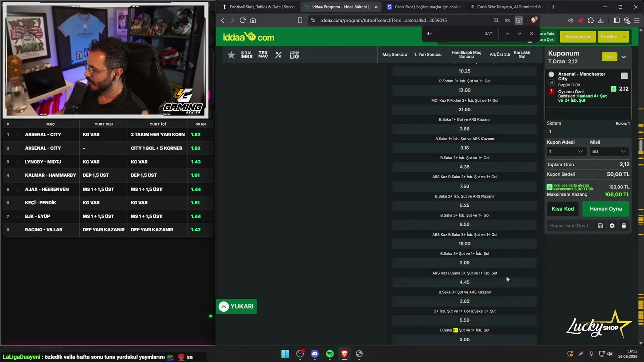Select odds 3.86 for B.Saka 1+ Gol ve ARS Kazanır

(464, 129)
